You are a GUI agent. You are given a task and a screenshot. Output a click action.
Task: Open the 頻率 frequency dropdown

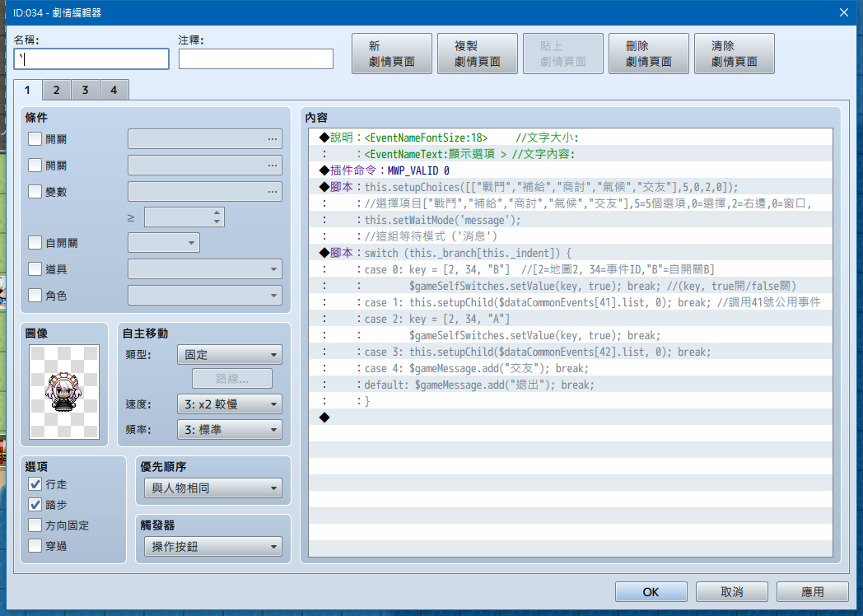click(230, 429)
